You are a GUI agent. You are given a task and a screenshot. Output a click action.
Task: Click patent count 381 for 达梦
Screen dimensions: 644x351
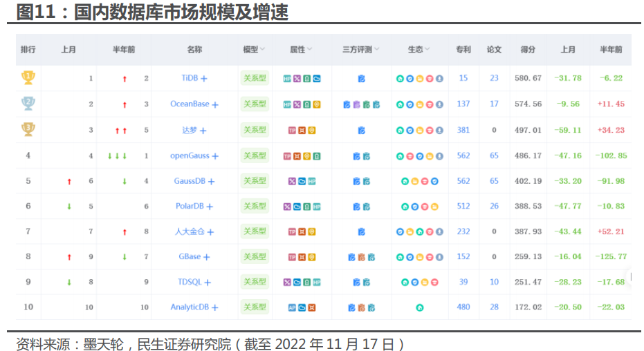coord(463,130)
